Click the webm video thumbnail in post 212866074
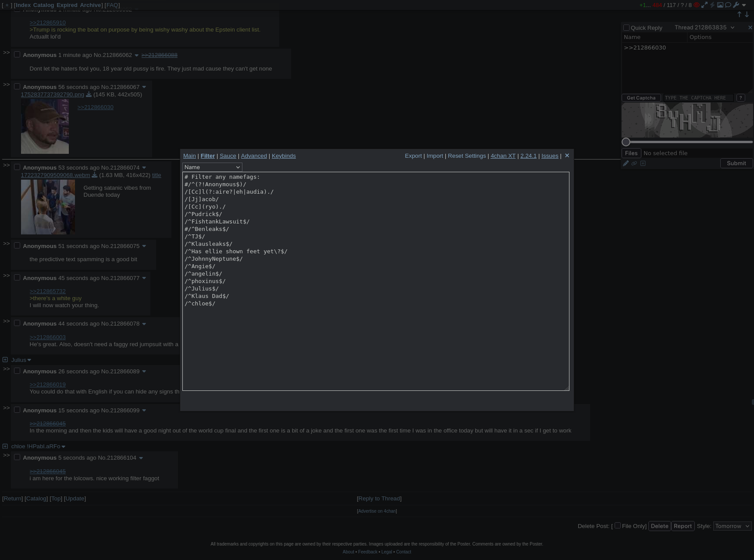The width and height of the screenshot is (754, 560). 48,207
